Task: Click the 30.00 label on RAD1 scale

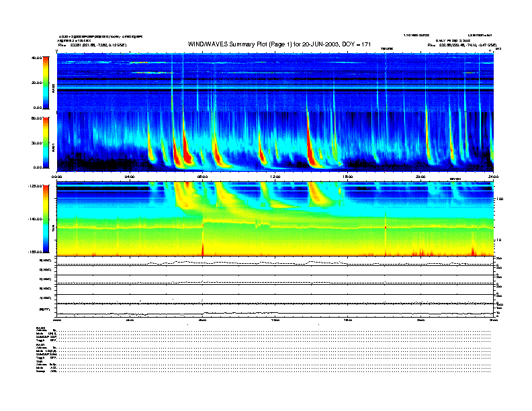Action: 36,143
